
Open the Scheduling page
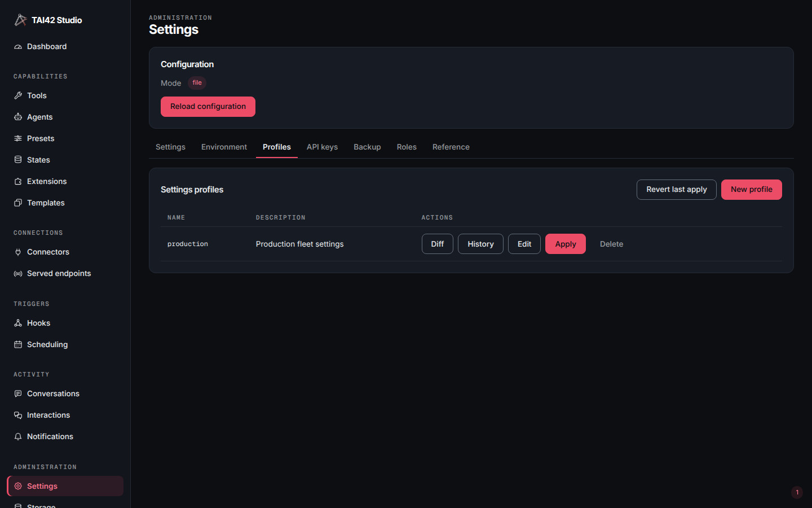click(65, 345)
